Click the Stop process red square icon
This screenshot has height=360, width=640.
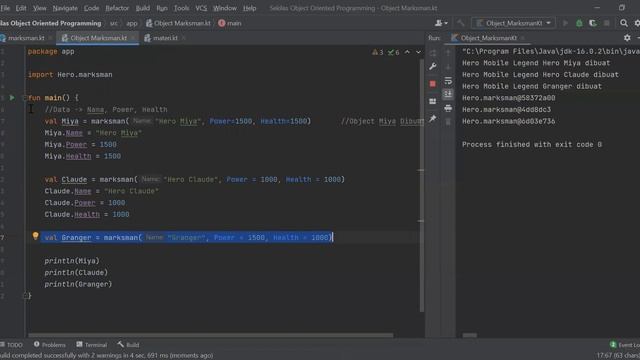click(433, 84)
